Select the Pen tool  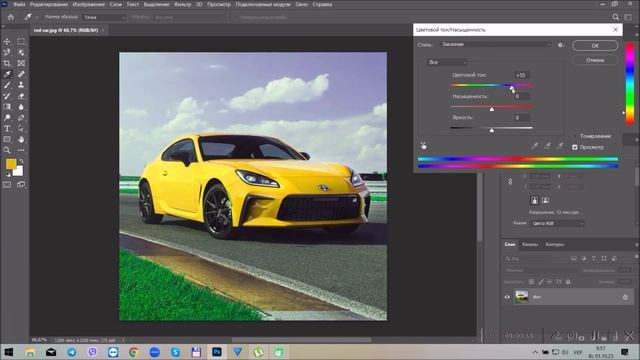tap(21, 118)
